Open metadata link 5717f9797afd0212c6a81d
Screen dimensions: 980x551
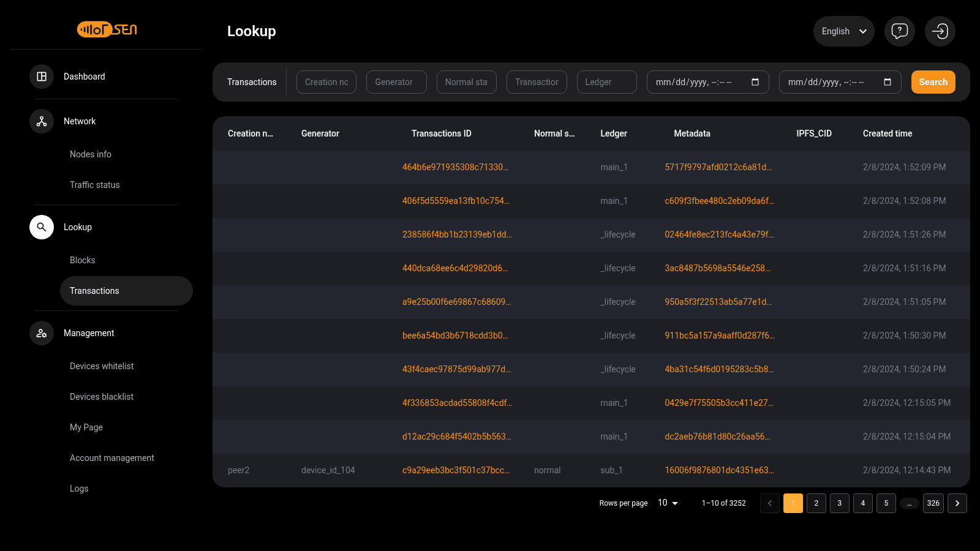tap(718, 167)
